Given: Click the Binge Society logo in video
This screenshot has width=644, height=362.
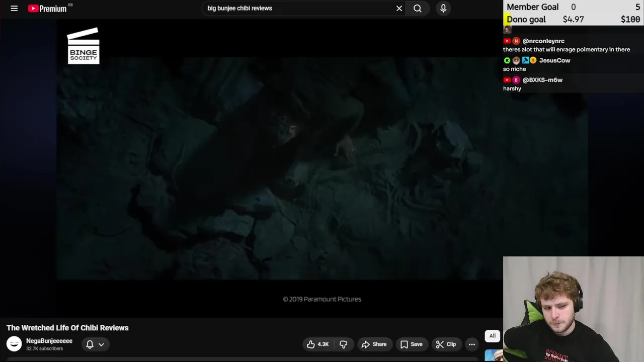Looking at the screenshot, I should tap(84, 46).
